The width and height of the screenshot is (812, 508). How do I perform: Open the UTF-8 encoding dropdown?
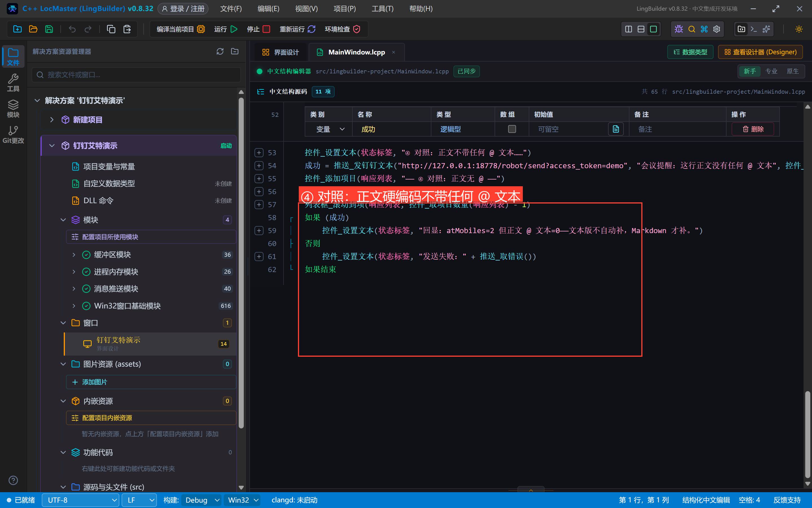coord(81,500)
